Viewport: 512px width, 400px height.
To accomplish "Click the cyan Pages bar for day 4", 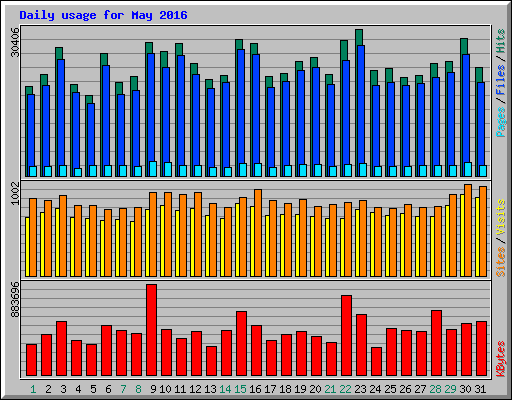I will point(78,172).
